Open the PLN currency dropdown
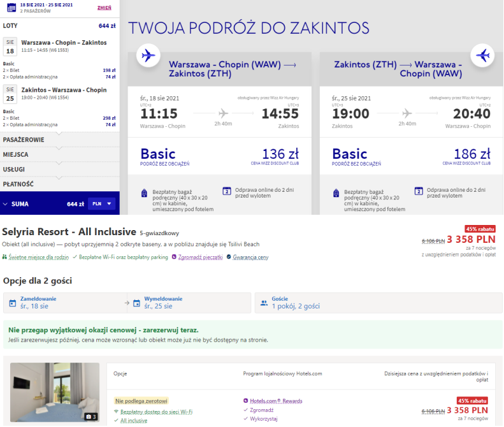Viewport: 504px width, 427px height. [x=101, y=203]
